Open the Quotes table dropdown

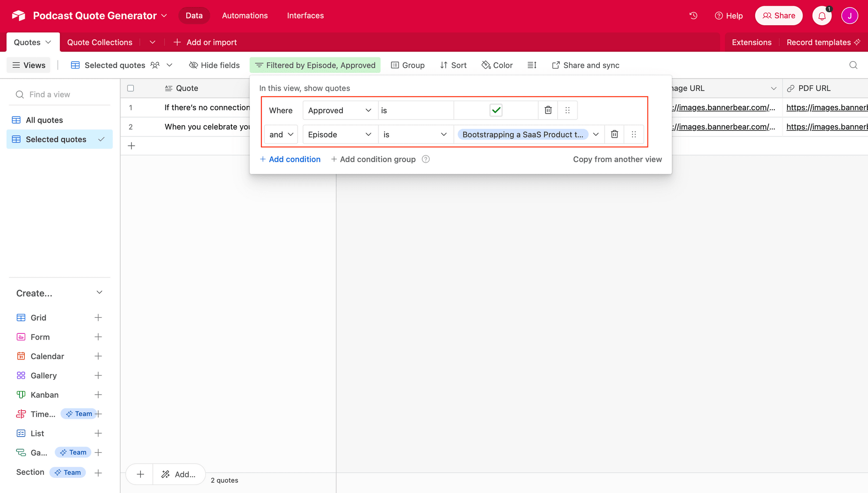(47, 42)
